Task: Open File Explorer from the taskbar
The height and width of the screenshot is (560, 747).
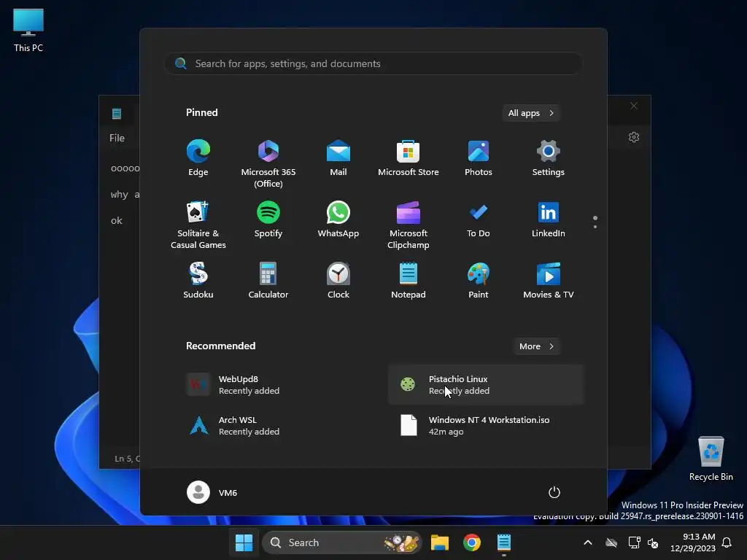Action: (440, 542)
